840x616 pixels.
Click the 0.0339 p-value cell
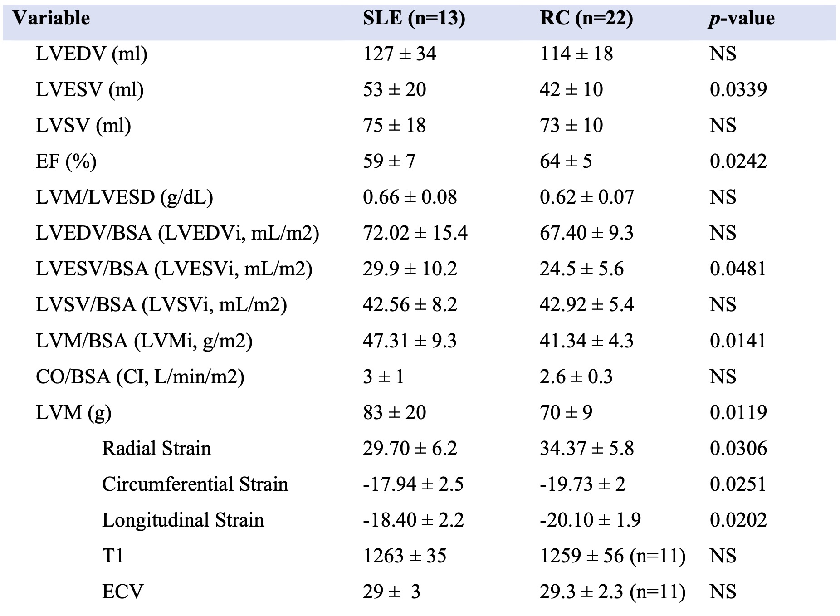click(738, 90)
